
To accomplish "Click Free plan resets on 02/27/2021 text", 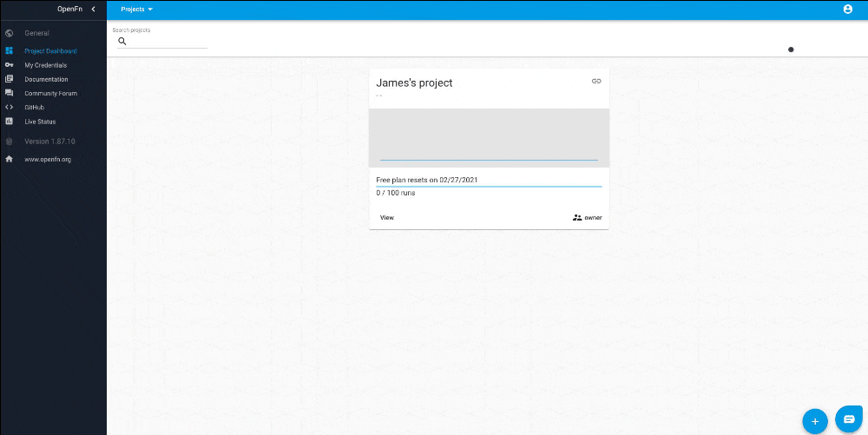I will tap(427, 180).
